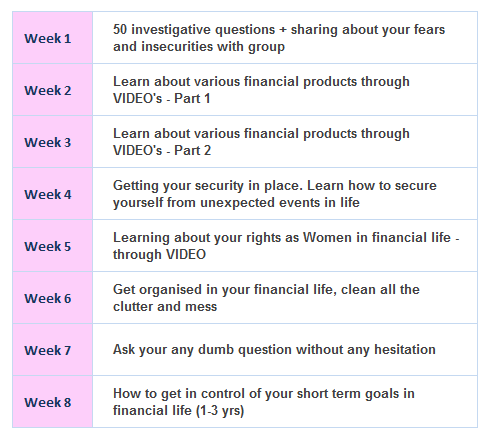479x436 pixels.
Task: Click the Week 1 label cell
Action: [53, 38]
